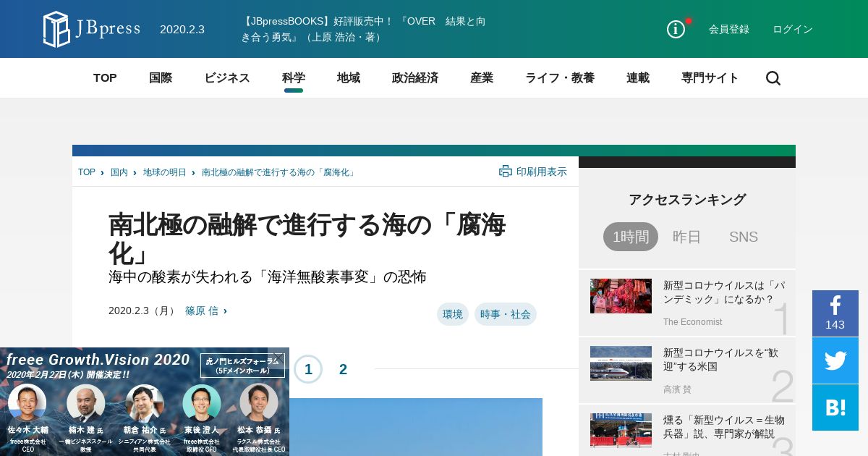Click the printer icon for print view
The height and width of the screenshot is (456, 868).
[506, 172]
